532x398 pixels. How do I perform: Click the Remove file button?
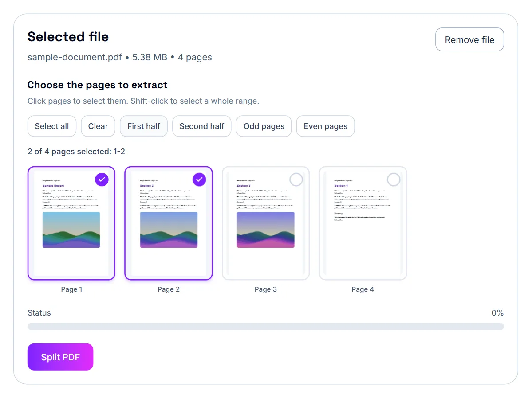pyautogui.click(x=469, y=39)
